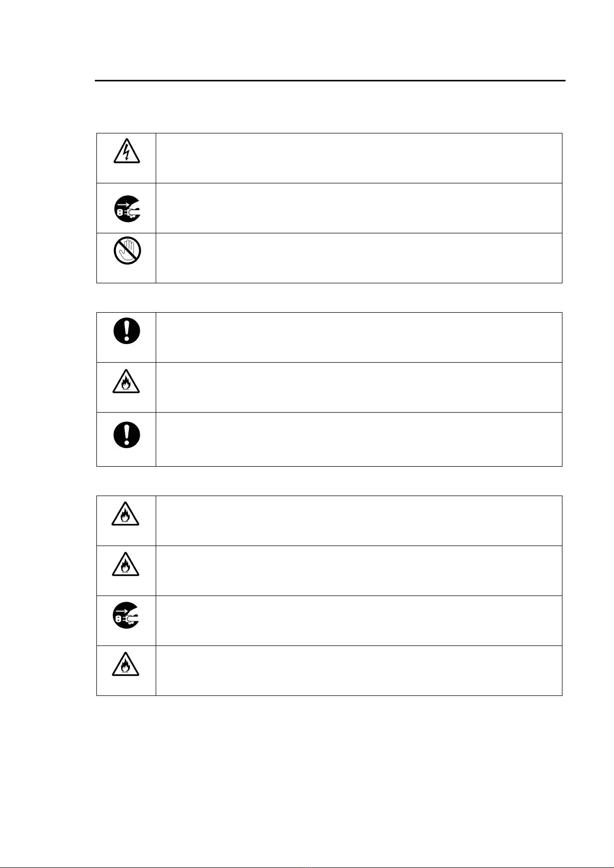
Task: Click the exclamation icon below the middle fire warning
Action: point(126,434)
